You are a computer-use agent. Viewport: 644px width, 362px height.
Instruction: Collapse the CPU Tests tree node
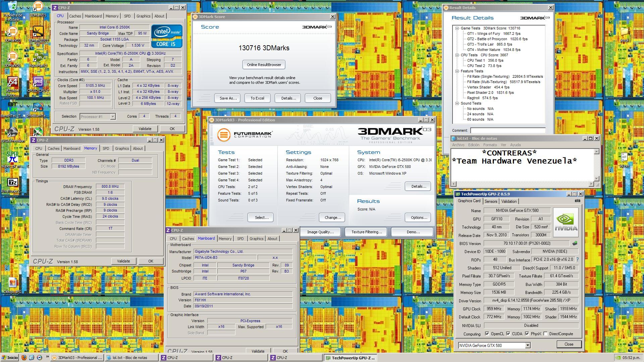[x=457, y=55]
